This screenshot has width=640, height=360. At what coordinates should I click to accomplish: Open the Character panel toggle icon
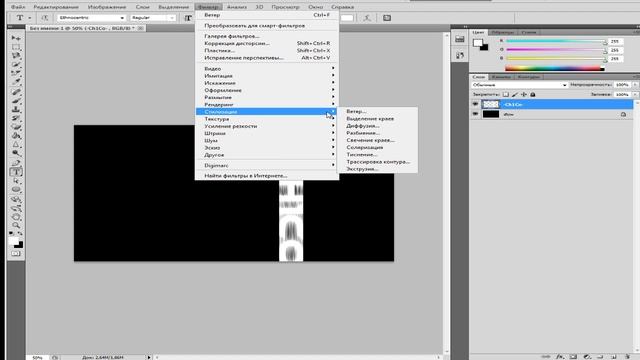[387, 18]
